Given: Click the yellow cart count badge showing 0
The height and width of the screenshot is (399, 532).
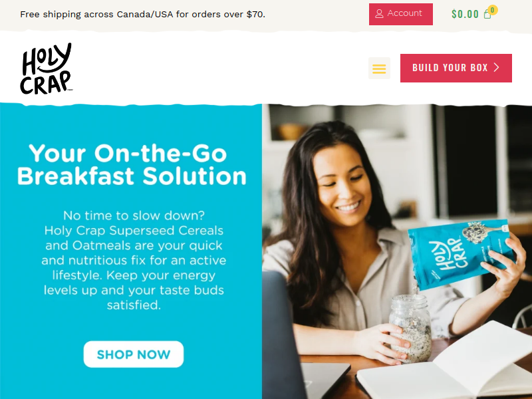Looking at the screenshot, I should [492, 10].
